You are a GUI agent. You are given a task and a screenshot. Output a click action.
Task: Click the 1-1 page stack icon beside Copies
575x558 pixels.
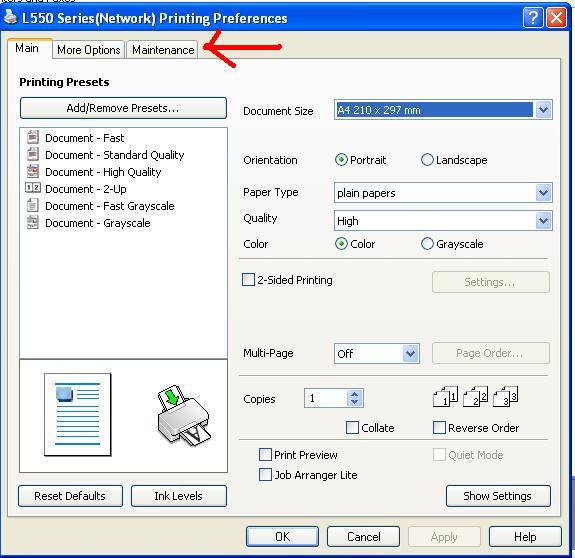pyautogui.click(x=445, y=396)
